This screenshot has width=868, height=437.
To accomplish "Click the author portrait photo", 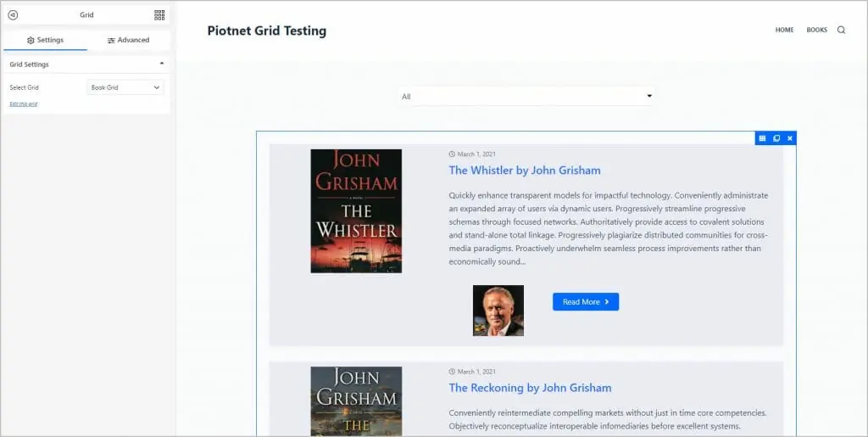I will pyautogui.click(x=498, y=311).
